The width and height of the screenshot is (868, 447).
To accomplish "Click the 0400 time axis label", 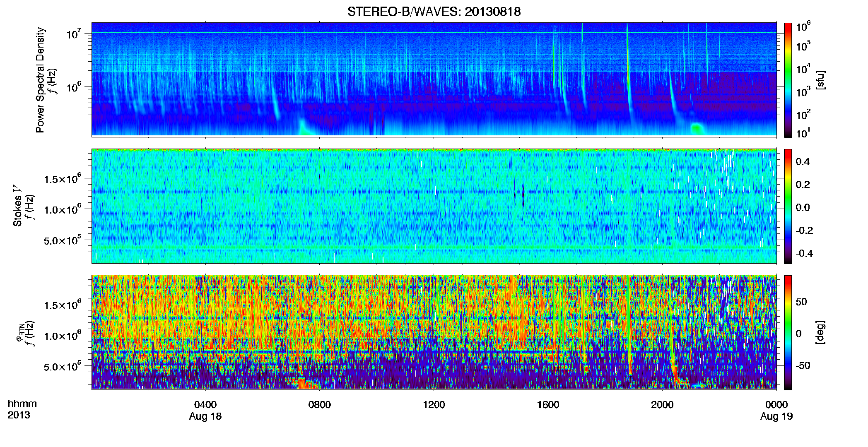I will click(205, 405).
